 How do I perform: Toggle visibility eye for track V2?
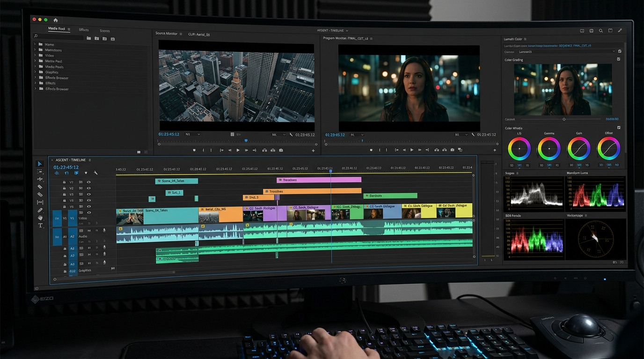click(88, 188)
